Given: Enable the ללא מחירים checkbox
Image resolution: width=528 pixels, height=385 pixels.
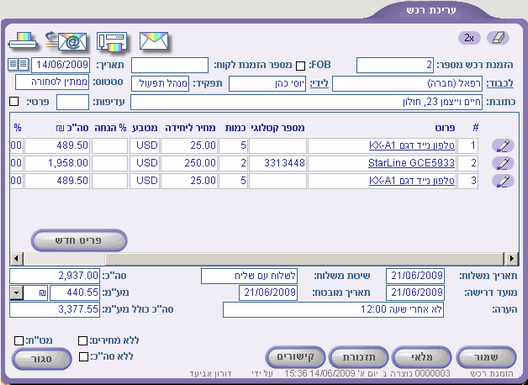Looking at the screenshot, I should 82,341.
